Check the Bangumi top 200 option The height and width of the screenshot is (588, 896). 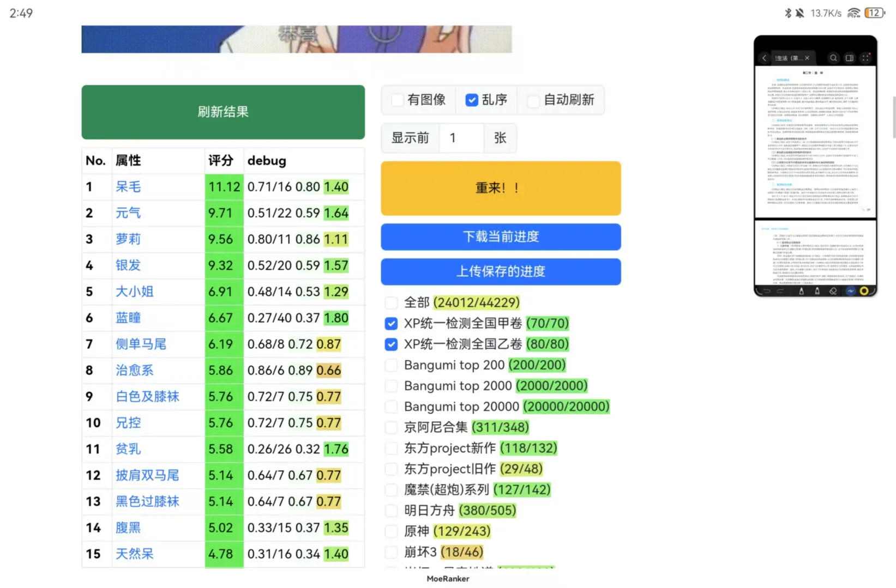click(391, 365)
